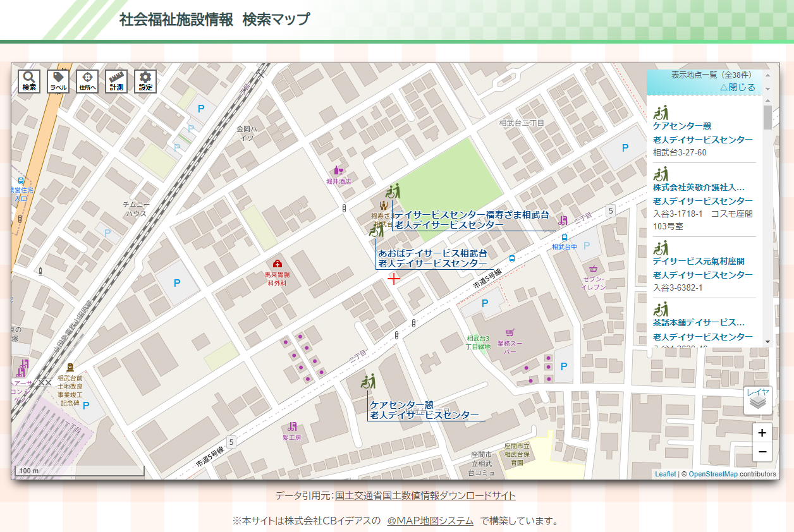Click the ケアセンター額 map marker icon
The image size is (794, 532).
(368, 382)
